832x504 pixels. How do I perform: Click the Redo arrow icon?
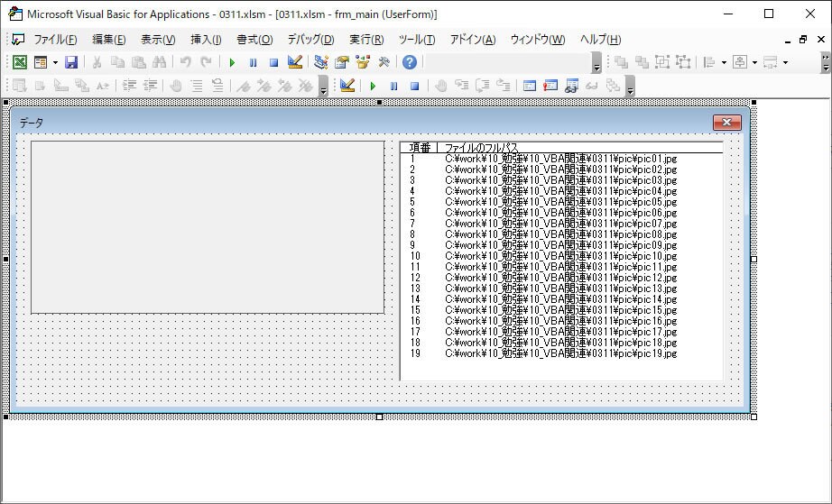point(206,62)
